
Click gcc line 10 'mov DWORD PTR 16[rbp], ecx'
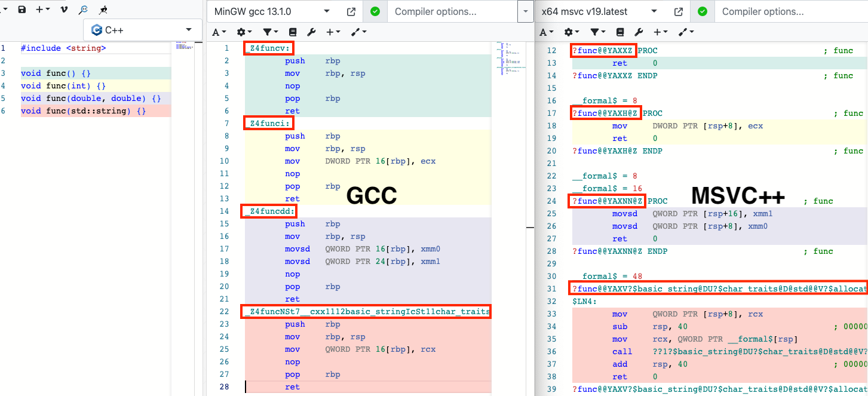360,161
